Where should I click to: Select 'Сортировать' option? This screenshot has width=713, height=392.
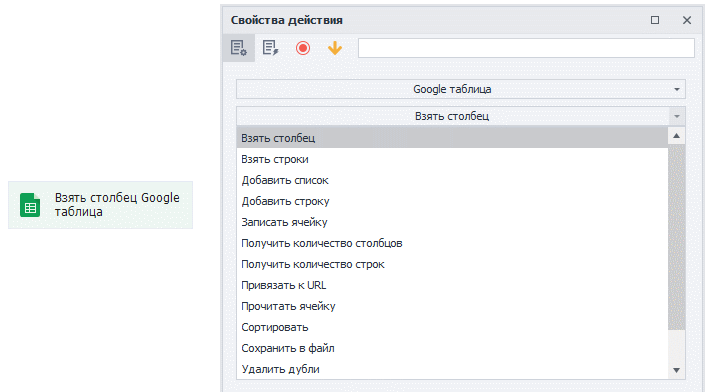[452, 327]
